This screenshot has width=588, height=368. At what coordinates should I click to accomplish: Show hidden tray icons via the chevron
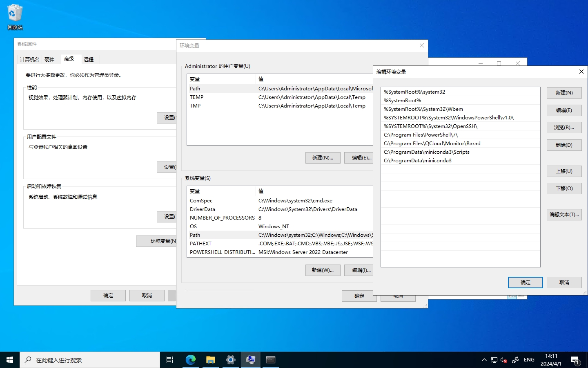pyautogui.click(x=484, y=360)
